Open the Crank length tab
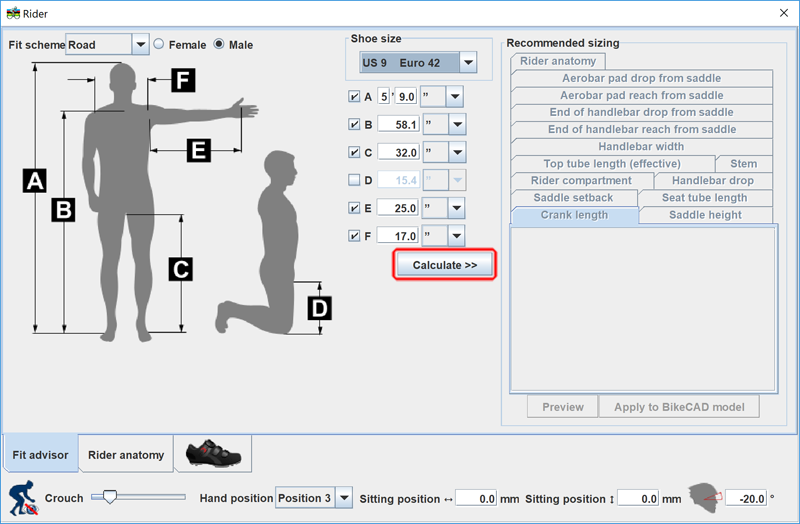Image resolution: width=800 pixels, height=524 pixels. coord(574,215)
